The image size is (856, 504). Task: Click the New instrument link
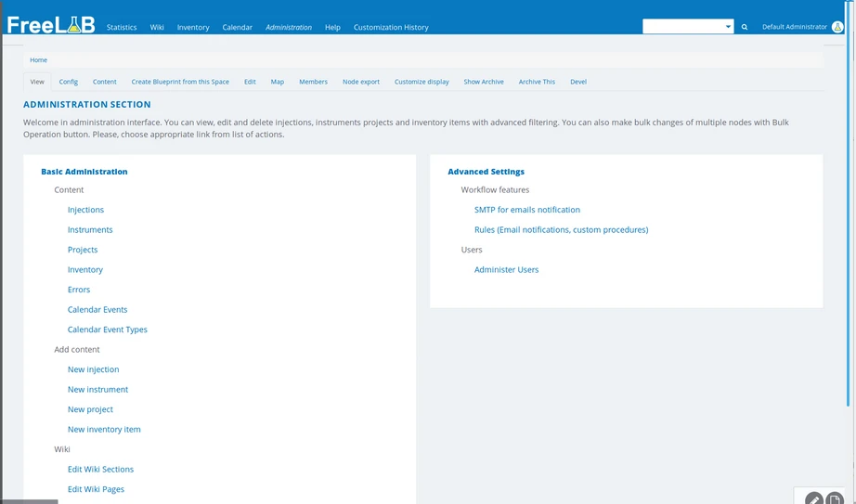coord(97,389)
